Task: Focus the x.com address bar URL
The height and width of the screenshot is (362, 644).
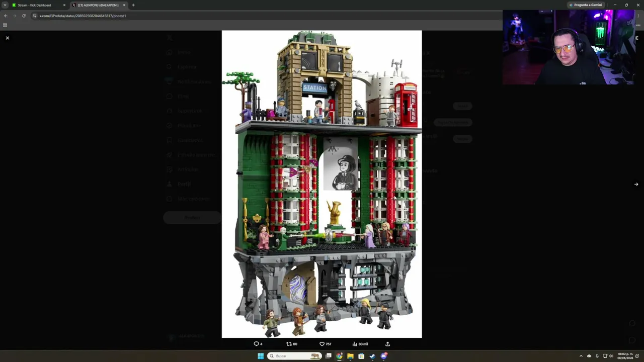Action: 83,16
